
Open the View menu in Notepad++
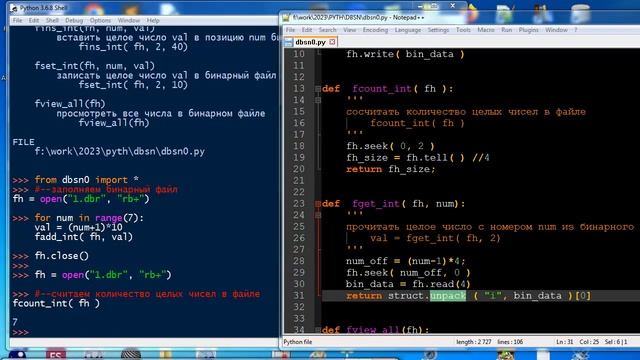click(349, 30)
